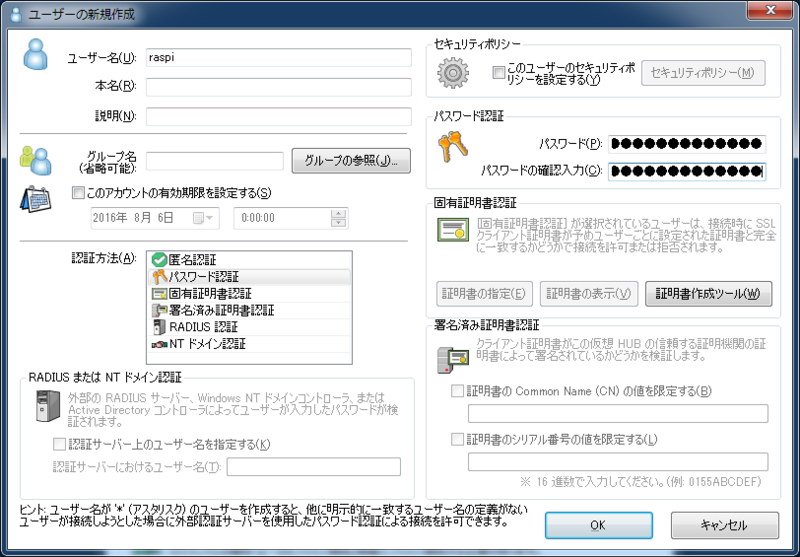Toggle 証明書の Common Name (CN) の値を限定する checkbox
This screenshot has width=800, height=557.
coord(457,391)
